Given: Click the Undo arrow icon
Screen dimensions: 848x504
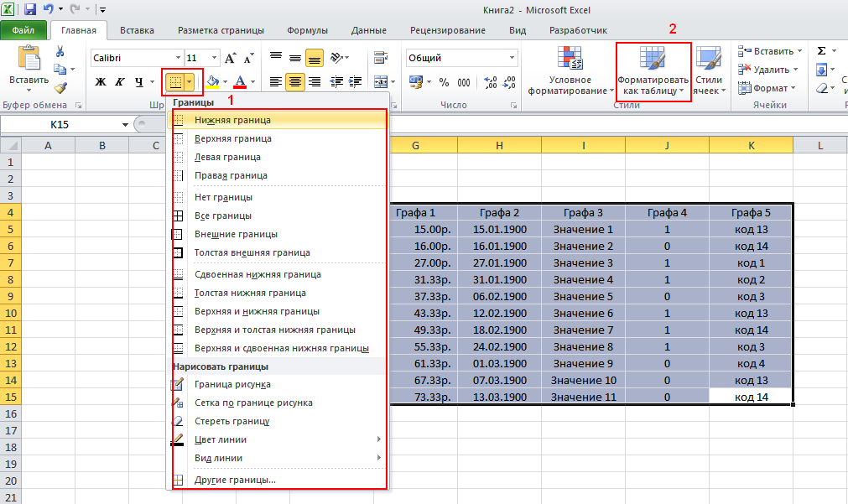Looking at the screenshot, I should click(48, 9).
